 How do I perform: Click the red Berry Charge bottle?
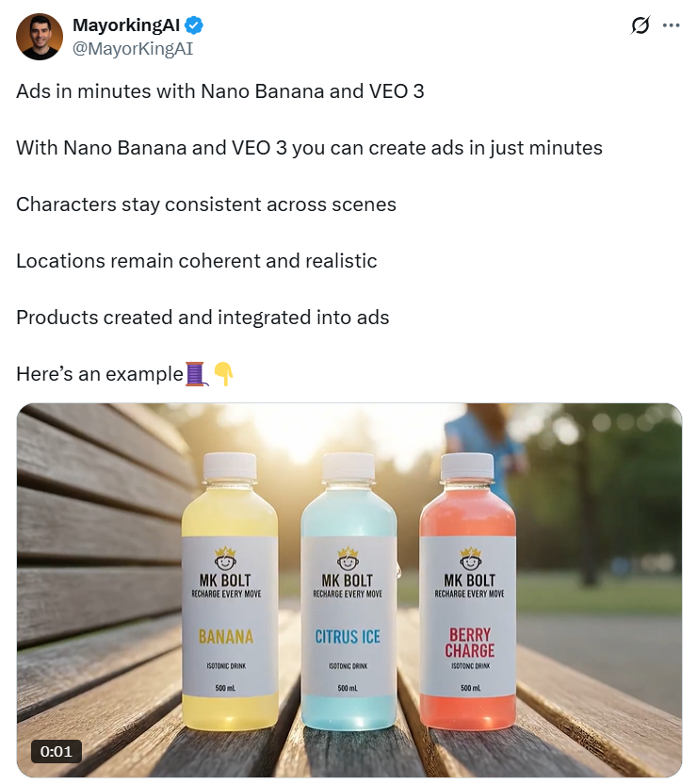[468, 590]
